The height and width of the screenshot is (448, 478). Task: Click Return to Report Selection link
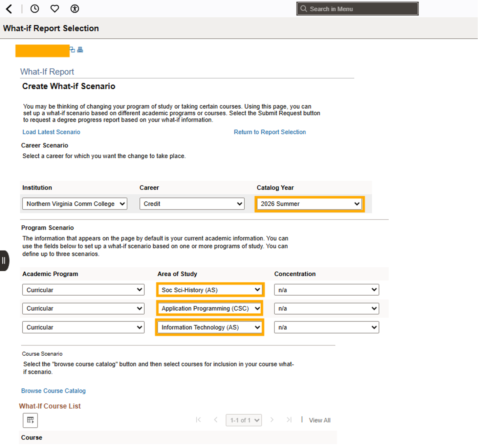(270, 132)
